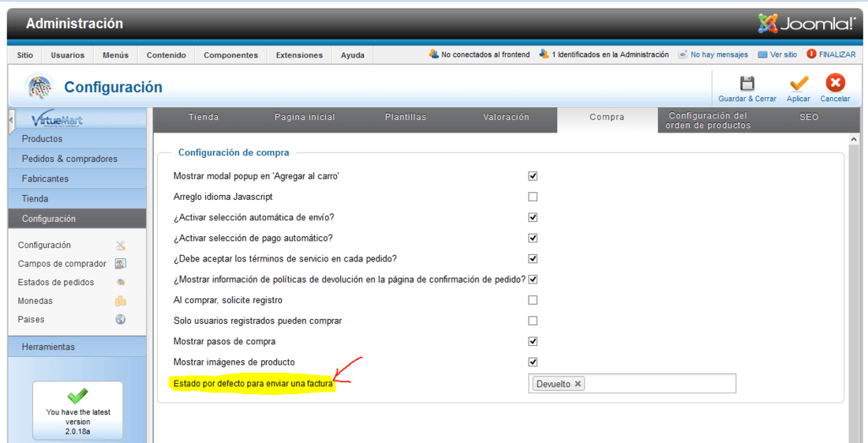868x443 pixels.
Task: Click the Administración identified users icon
Action: pyautogui.click(x=544, y=54)
